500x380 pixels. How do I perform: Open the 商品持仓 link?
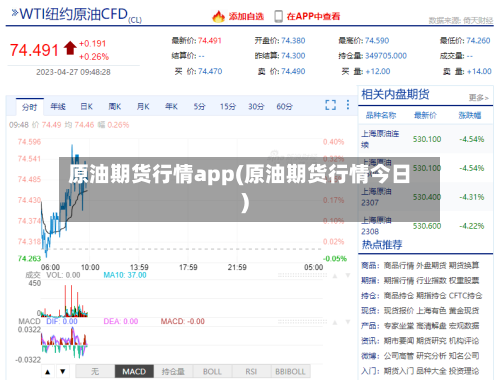click(x=398, y=296)
